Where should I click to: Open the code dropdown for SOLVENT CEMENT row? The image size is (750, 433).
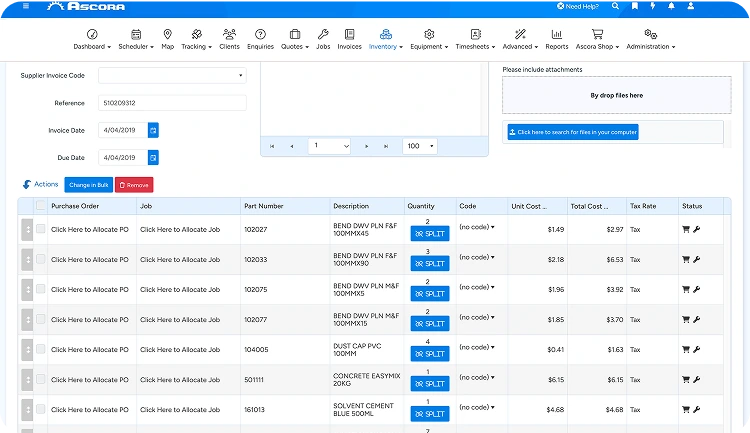tap(477, 408)
